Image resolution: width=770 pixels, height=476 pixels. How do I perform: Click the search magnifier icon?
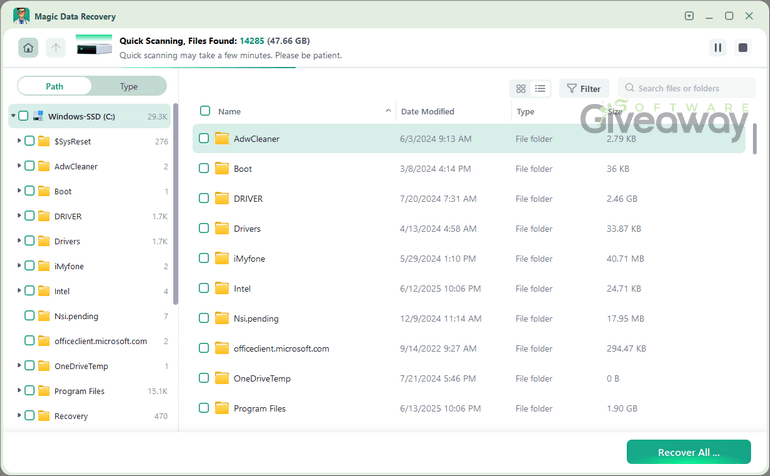[x=629, y=88]
